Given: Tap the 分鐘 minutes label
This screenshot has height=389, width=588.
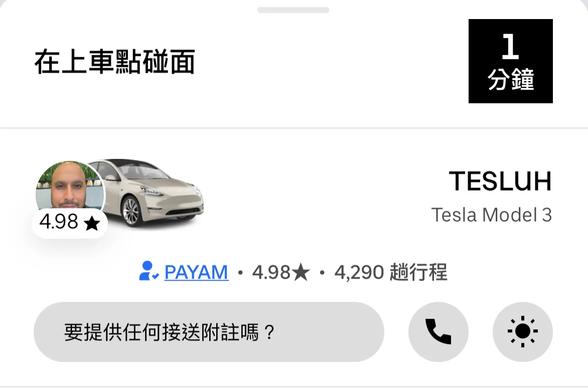Looking at the screenshot, I should tap(511, 79).
